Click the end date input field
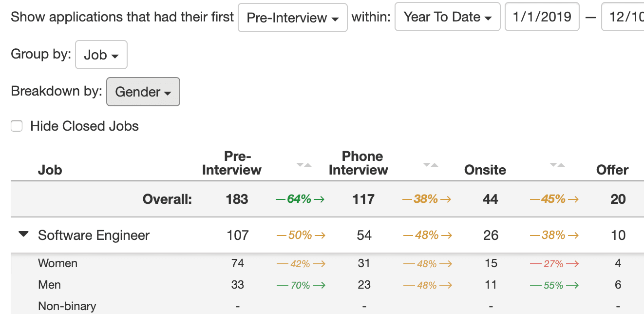This screenshot has height=314, width=644. tap(624, 18)
